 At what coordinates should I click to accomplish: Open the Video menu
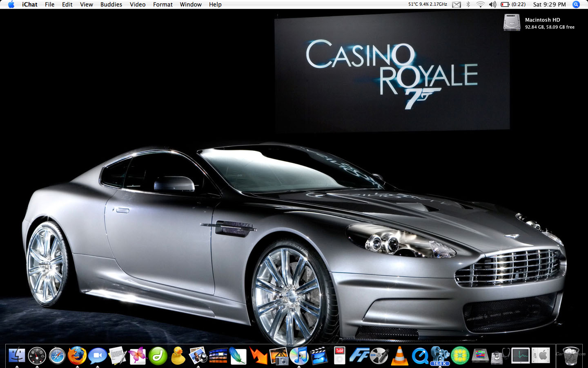point(138,4)
